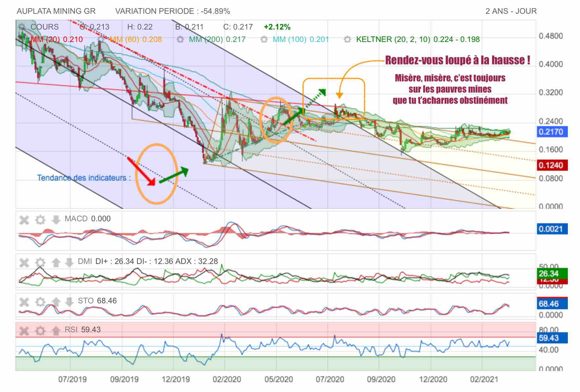This screenshot has width=580, height=392.
Task: Click the RSI 59.43 value tag
Action: (x=552, y=338)
